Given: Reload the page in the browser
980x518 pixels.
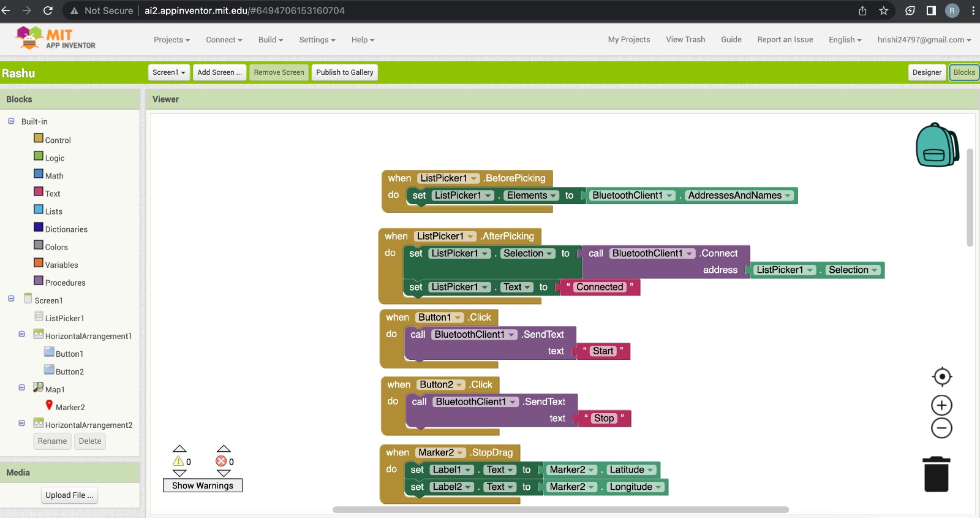Looking at the screenshot, I should tap(48, 10).
